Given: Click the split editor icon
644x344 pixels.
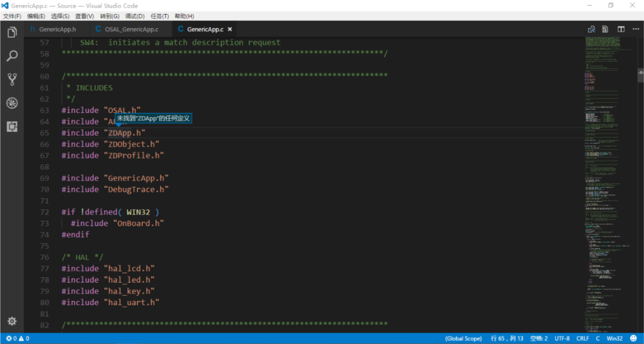Looking at the screenshot, I should coord(620,29).
